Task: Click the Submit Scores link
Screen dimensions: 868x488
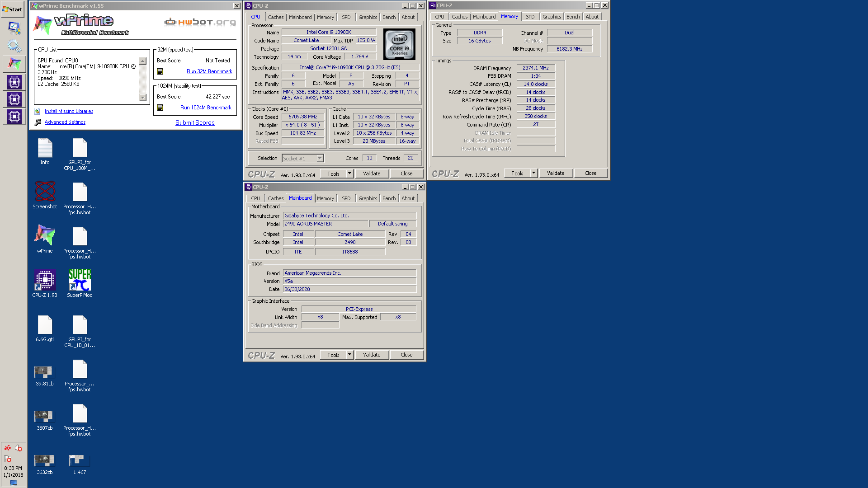Action: [x=195, y=122]
